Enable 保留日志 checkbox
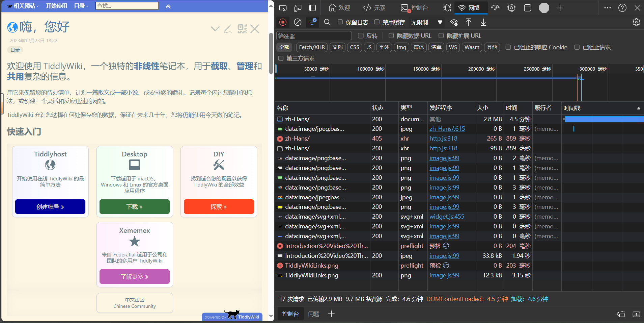 (340, 22)
